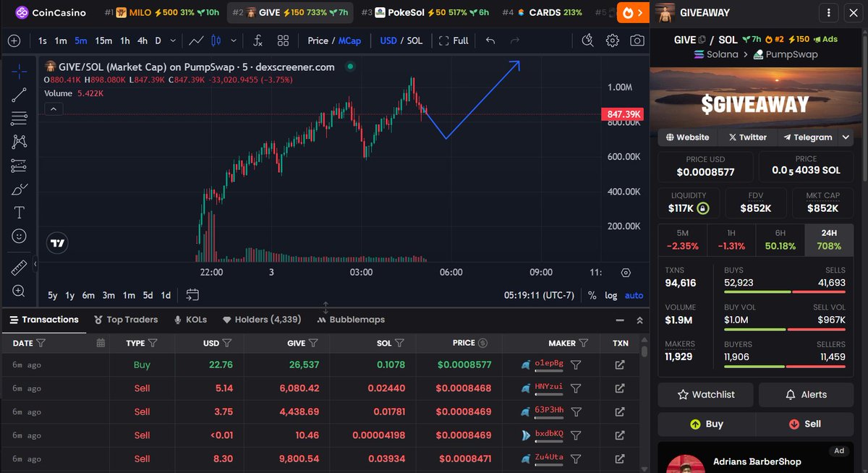Select the 24H stats tab

click(829, 239)
